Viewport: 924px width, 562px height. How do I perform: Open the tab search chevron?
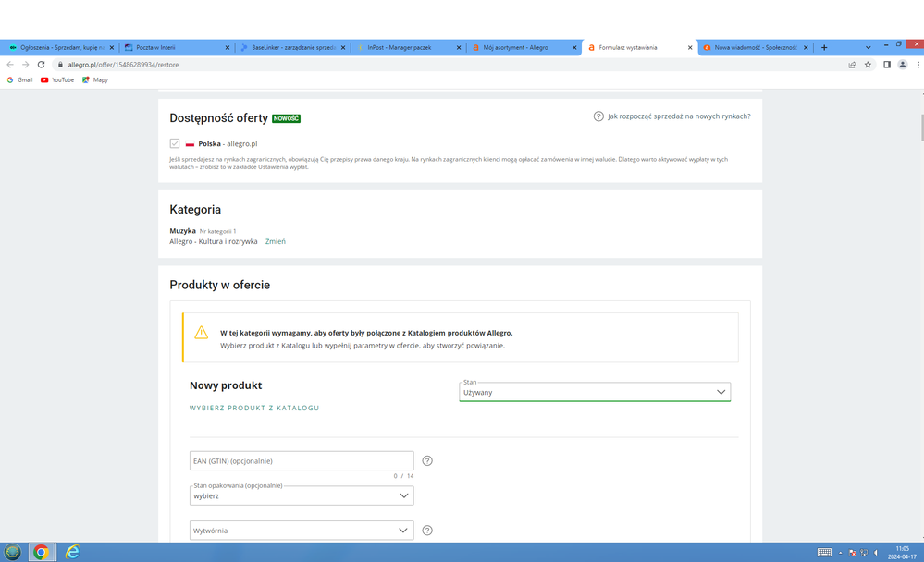coord(868,48)
